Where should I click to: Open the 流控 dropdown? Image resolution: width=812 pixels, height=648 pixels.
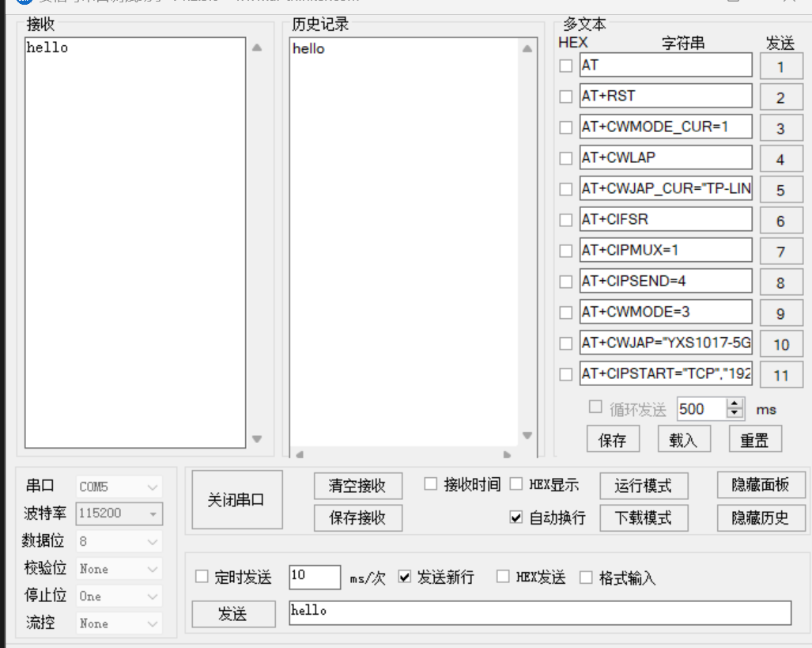tap(119, 623)
